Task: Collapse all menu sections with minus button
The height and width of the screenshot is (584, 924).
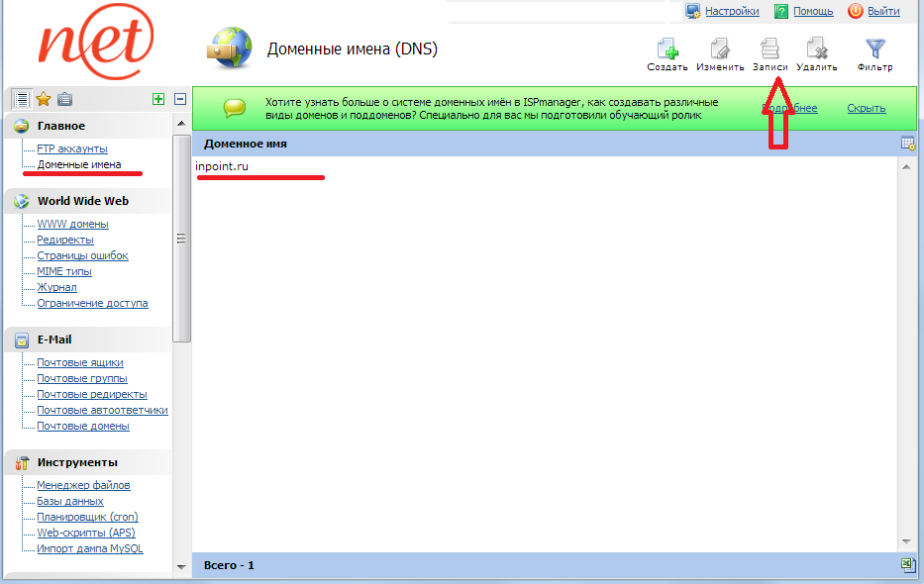Action: click(179, 99)
